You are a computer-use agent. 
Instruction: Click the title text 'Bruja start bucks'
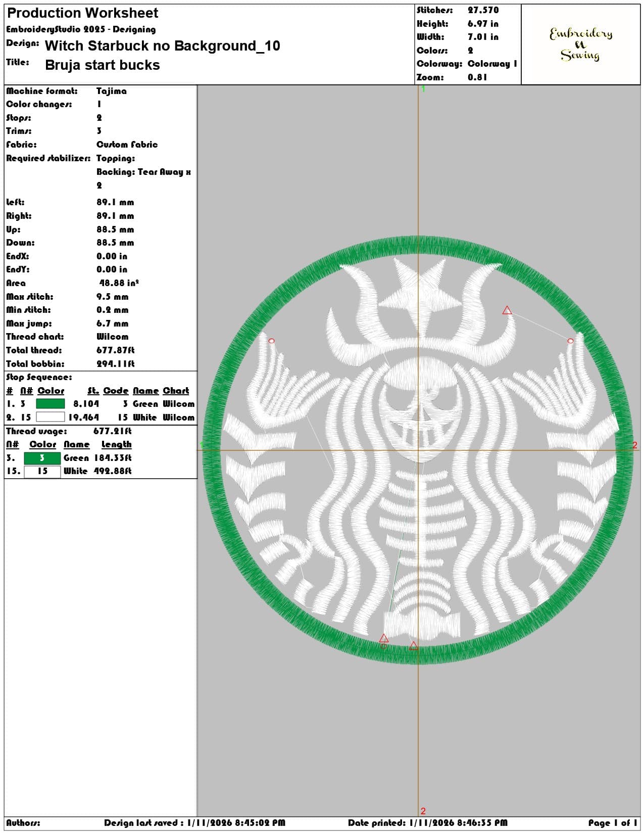click(x=102, y=65)
